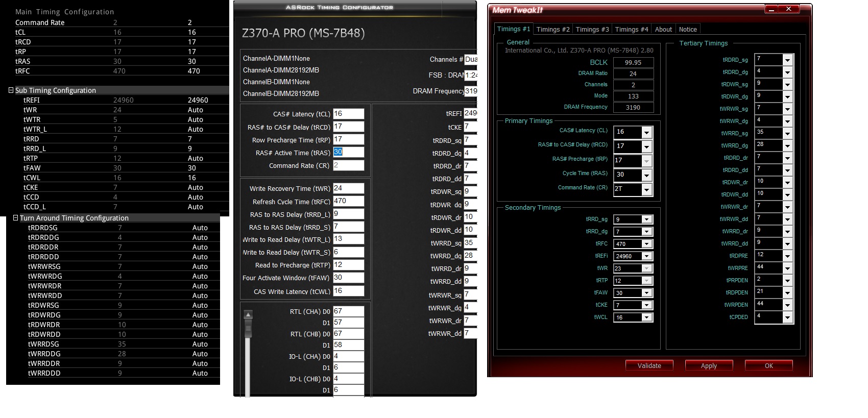
Task: Click the Z370-A PRO (MS-7B48) board title
Action: click(303, 33)
